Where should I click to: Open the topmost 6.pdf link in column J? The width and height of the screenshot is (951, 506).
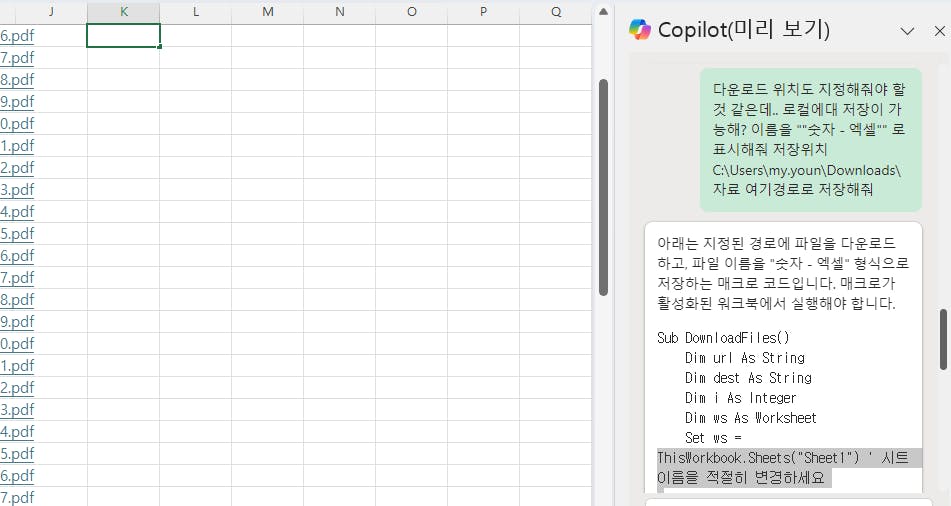coord(17,36)
